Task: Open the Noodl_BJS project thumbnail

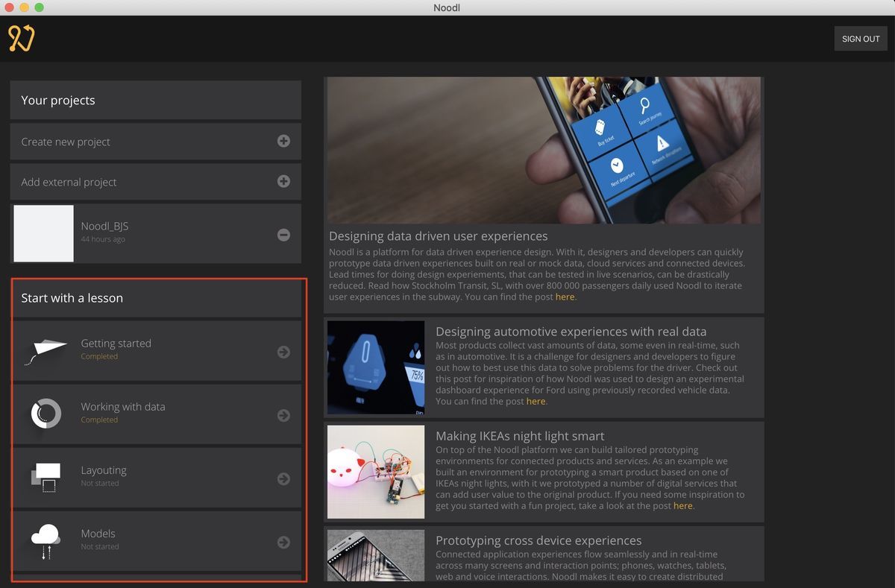Action: tap(44, 234)
